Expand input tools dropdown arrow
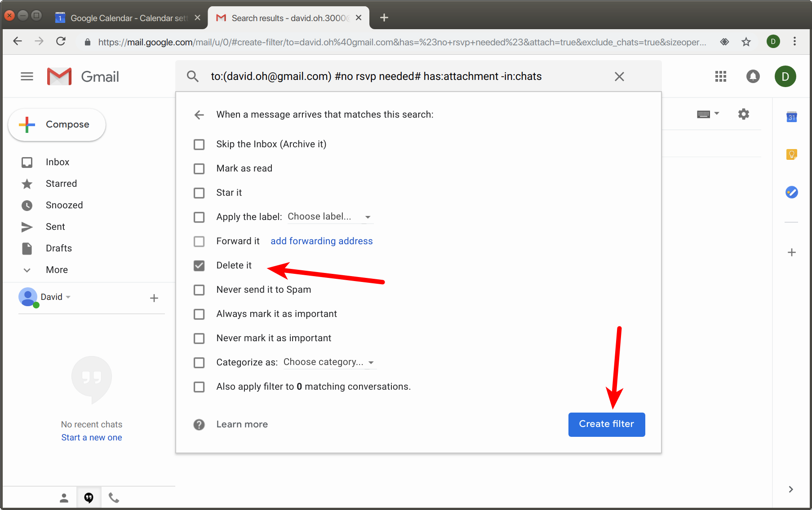 click(717, 114)
